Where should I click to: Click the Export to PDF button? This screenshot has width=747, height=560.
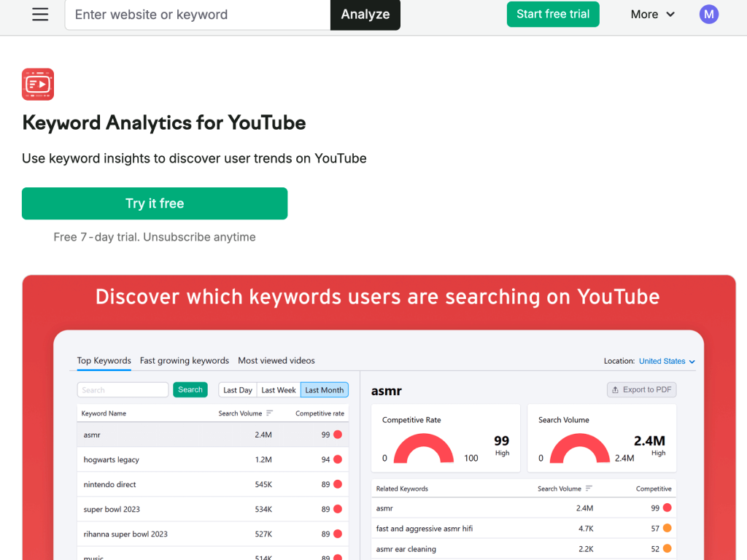[x=642, y=389]
